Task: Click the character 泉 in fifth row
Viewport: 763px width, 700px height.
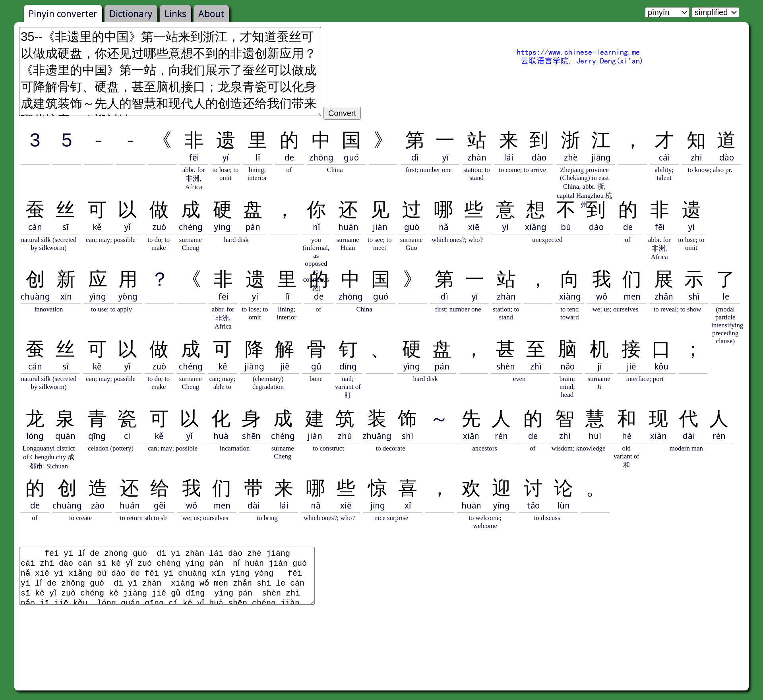Action: pos(65,419)
